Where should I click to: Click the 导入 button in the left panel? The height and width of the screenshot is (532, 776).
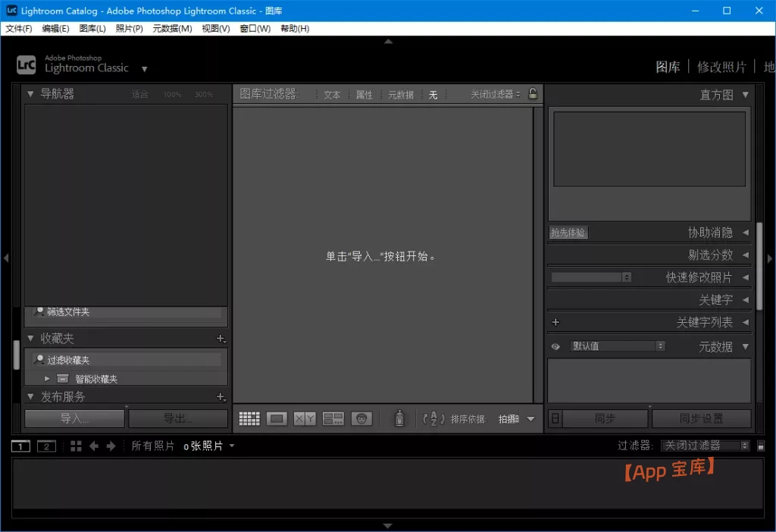[74, 418]
